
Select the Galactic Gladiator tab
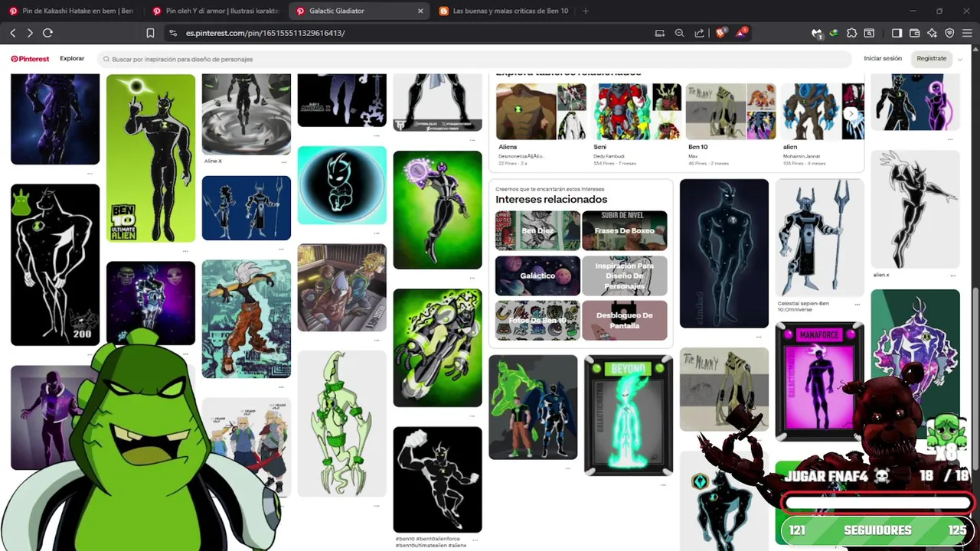click(x=360, y=11)
